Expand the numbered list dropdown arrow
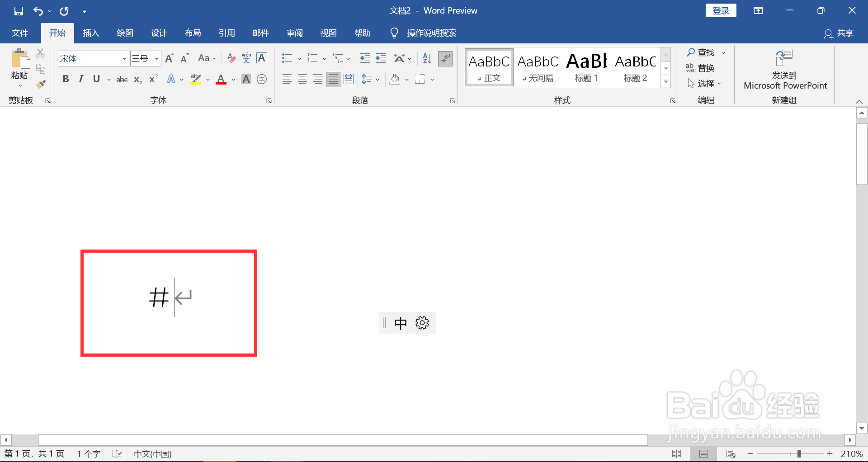The height and width of the screenshot is (462, 868). coord(325,59)
